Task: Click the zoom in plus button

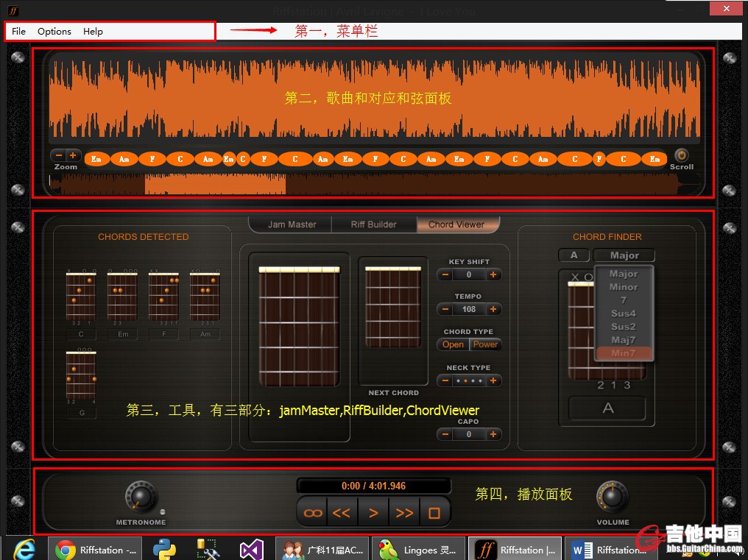Action: click(x=73, y=155)
